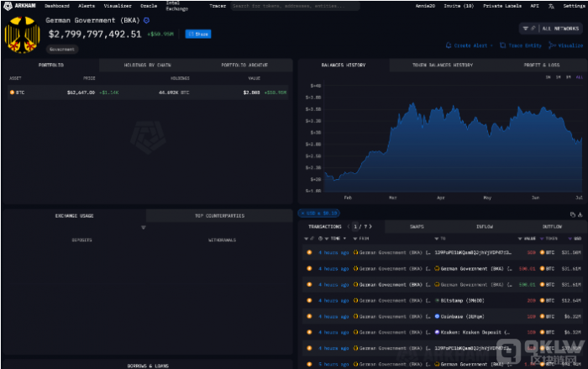This screenshot has width=588, height=369.
Task: Click the purple filter icon on the TOKEN column
Action: point(542,239)
